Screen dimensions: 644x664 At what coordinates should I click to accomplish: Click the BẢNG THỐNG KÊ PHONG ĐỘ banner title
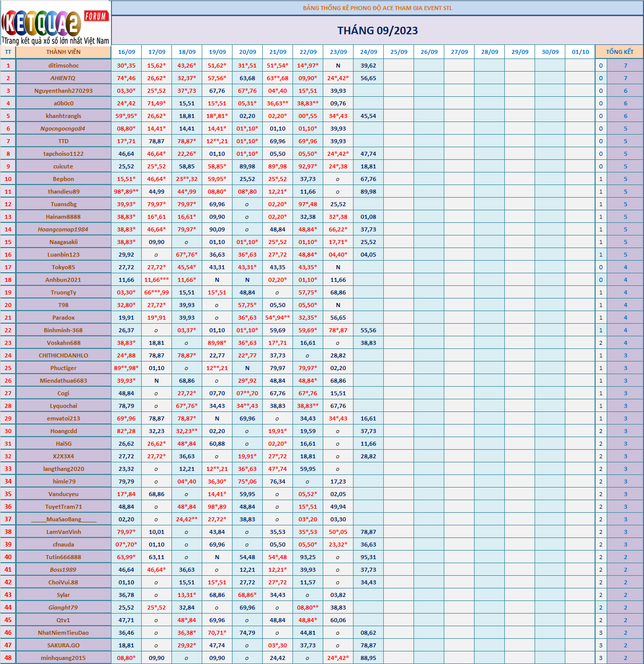[378, 8]
